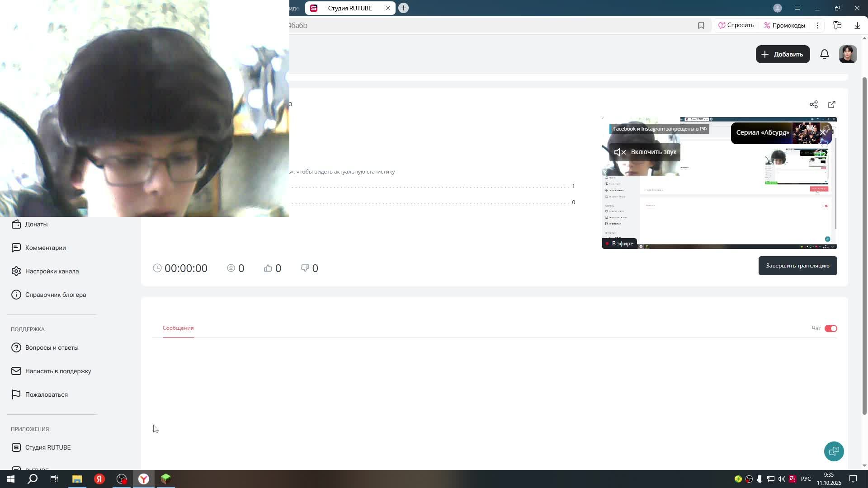This screenshot has width=868, height=488.
Task: Open the notifications bell
Action: [x=825, y=54]
